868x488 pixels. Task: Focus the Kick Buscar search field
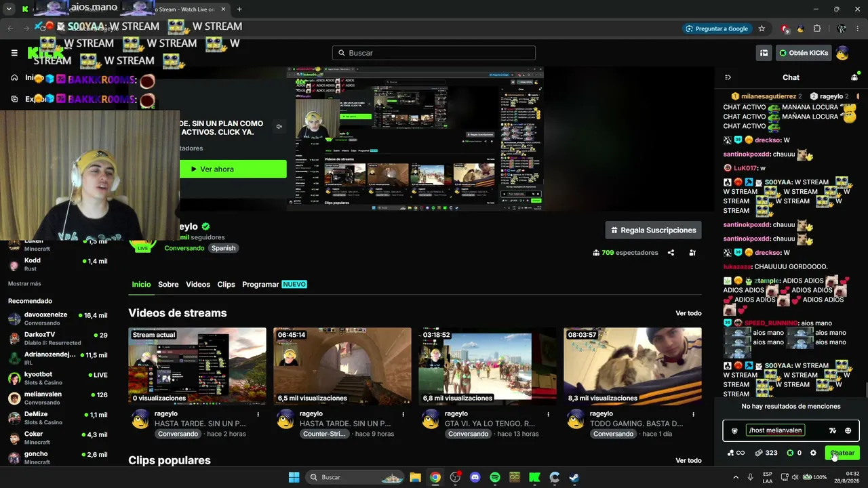434,53
